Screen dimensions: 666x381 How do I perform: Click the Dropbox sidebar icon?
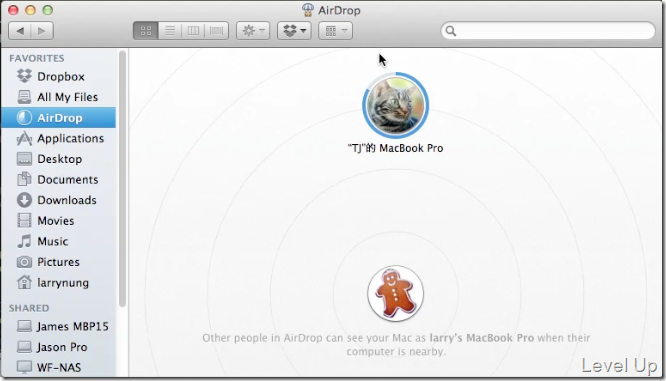24,76
